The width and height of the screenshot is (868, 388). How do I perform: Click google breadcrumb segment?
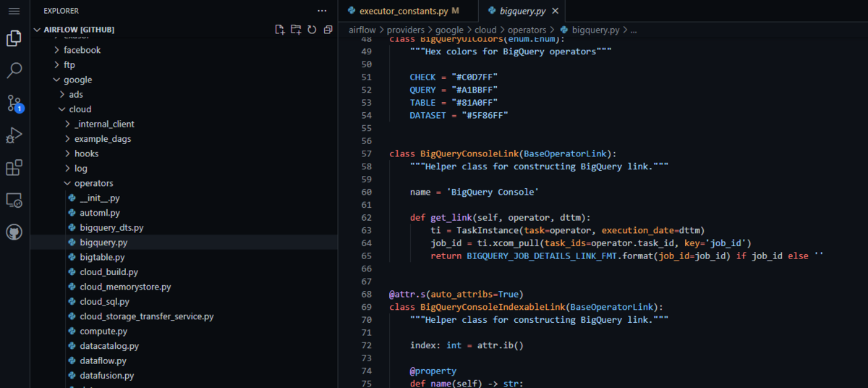[449, 30]
